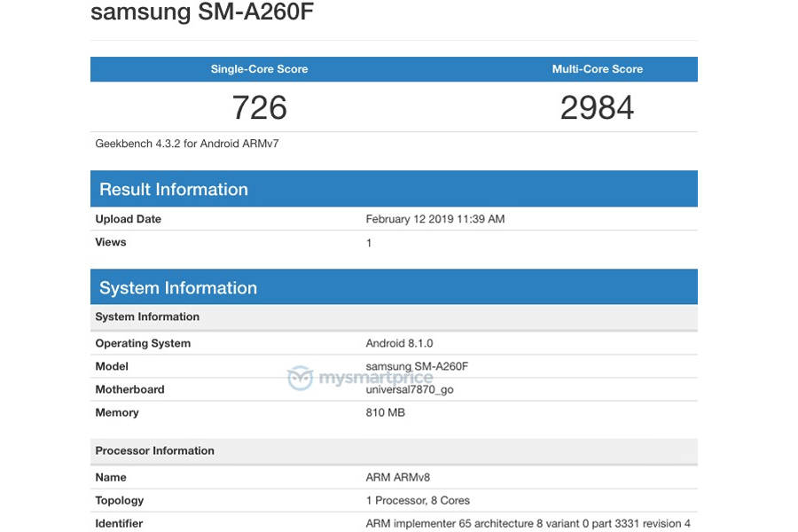The image size is (798, 532).
Task: Click the large System Information blue header
Action: point(394,287)
